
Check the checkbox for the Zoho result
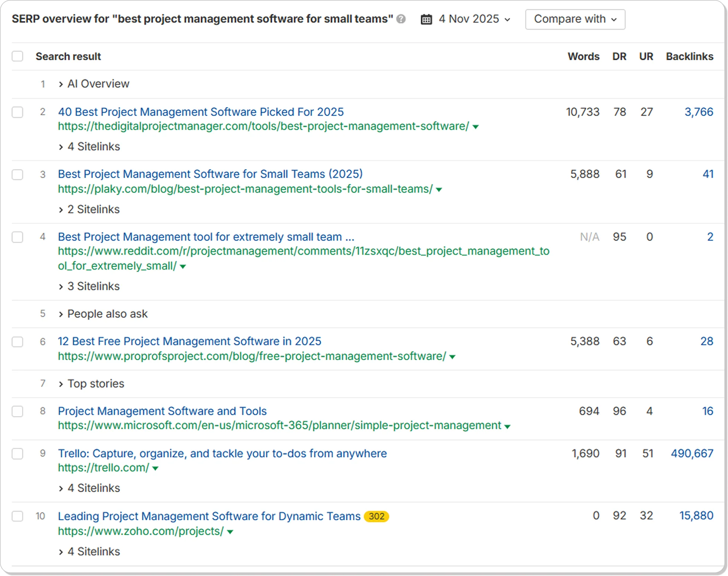[x=17, y=516]
